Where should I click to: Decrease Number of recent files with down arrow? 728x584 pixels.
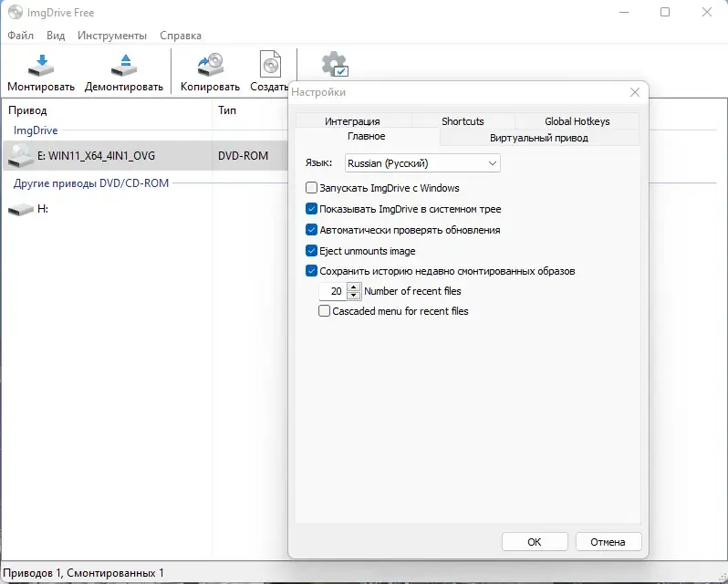(354, 296)
